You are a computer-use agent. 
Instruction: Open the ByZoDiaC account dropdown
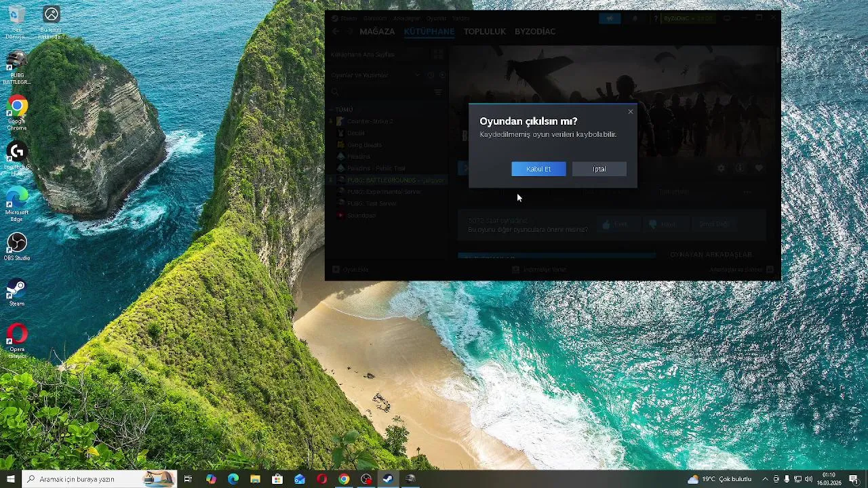click(x=689, y=18)
